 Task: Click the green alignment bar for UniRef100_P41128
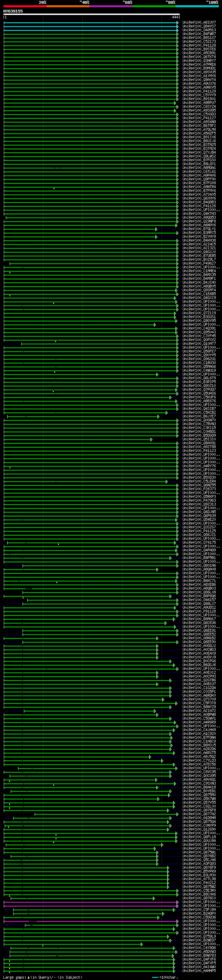click(x=91, y=46)
